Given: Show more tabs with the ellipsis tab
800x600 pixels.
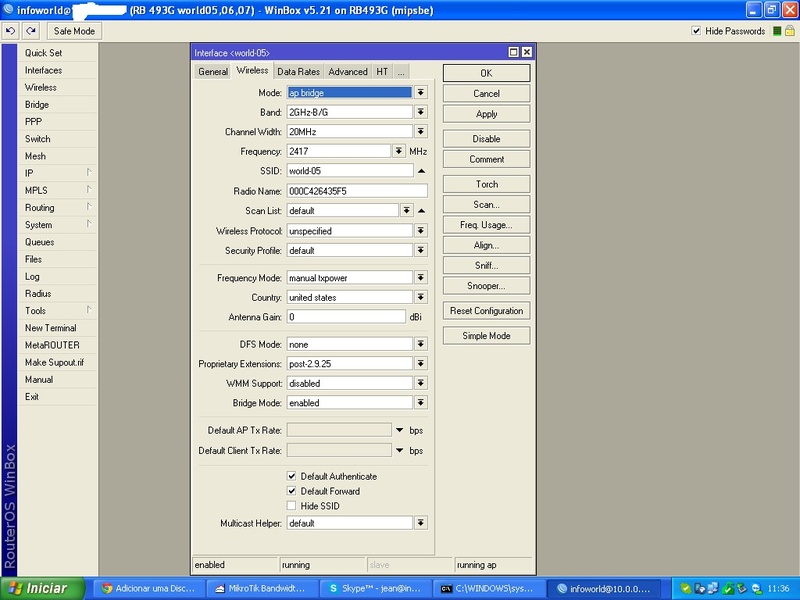Looking at the screenshot, I should 401,71.
